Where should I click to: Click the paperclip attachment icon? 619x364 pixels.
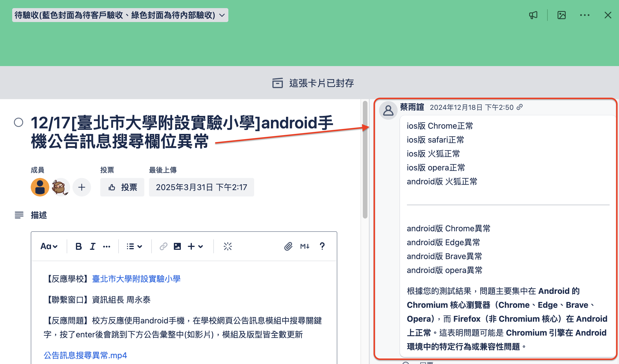pyautogui.click(x=288, y=246)
